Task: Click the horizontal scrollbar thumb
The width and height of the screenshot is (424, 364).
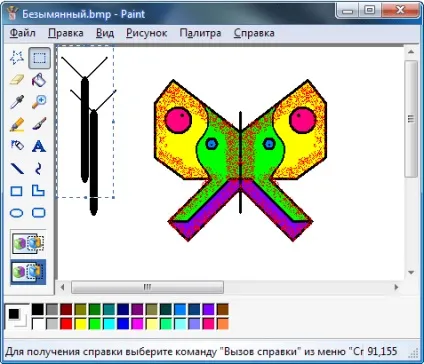Action: (147, 287)
